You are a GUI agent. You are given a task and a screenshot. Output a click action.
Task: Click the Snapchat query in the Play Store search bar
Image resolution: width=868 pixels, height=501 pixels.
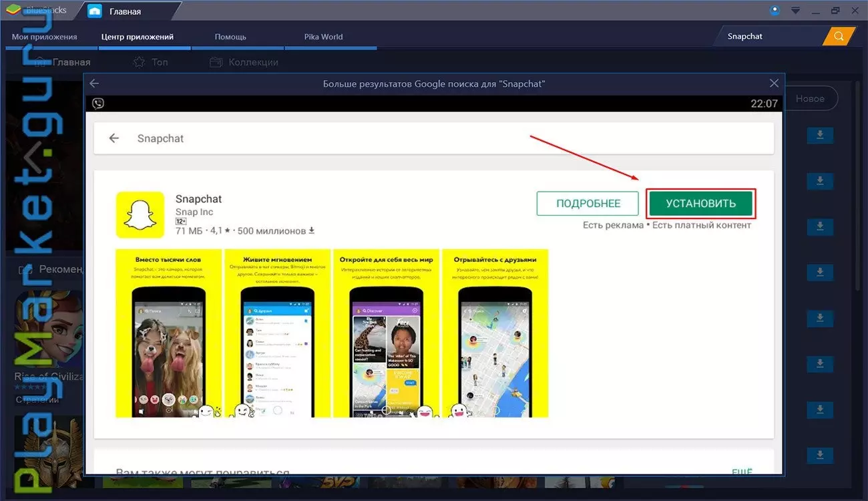coord(160,138)
